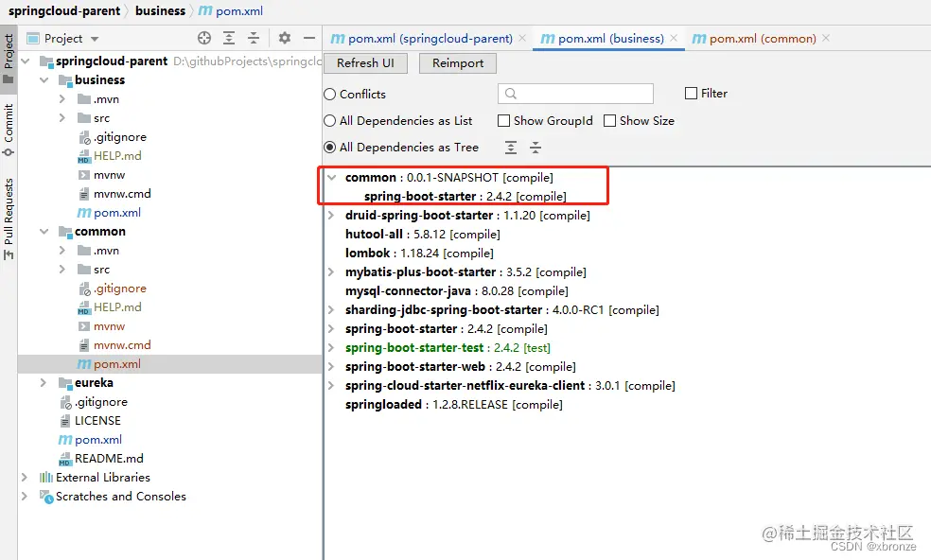Click pom.xml breadcrumb item
This screenshot has height=560, width=931.
click(x=232, y=10)
